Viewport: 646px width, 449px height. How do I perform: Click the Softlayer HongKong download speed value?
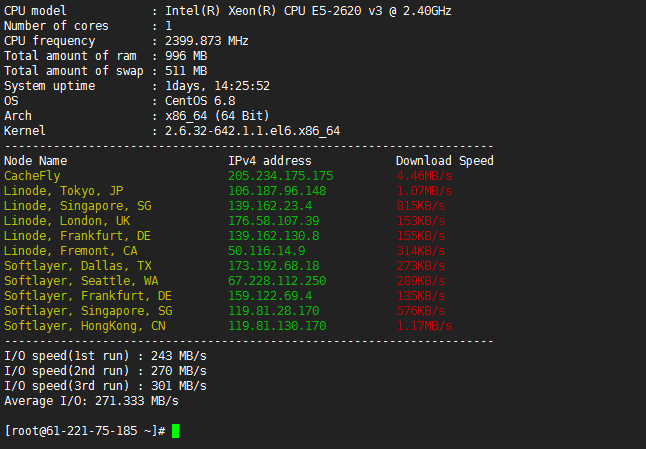point(424,326)
